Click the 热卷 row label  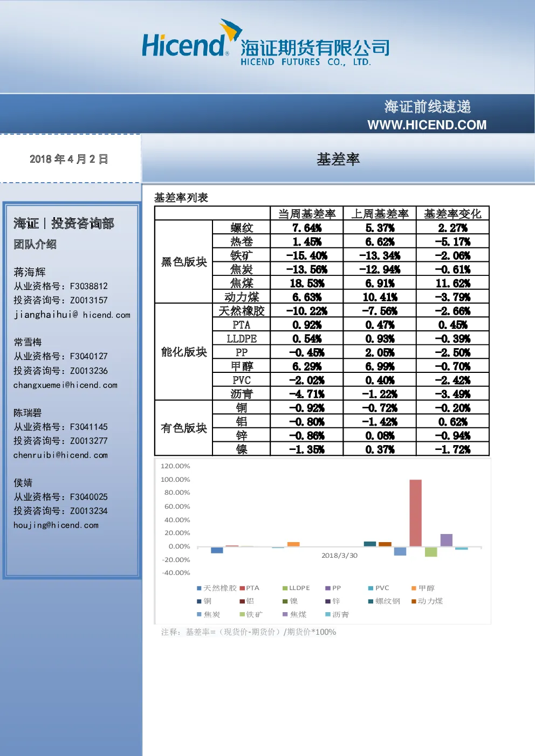242,241
